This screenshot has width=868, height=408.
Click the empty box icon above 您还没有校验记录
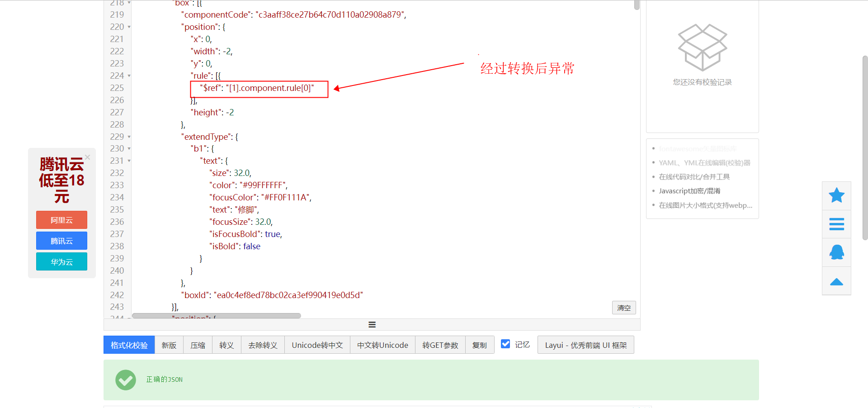pos(702,47)
